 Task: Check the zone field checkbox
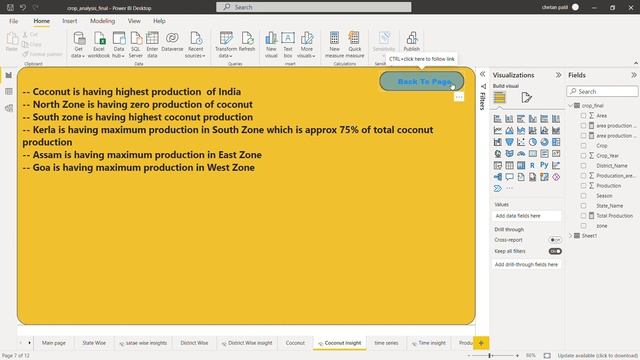tap(583, 226)
